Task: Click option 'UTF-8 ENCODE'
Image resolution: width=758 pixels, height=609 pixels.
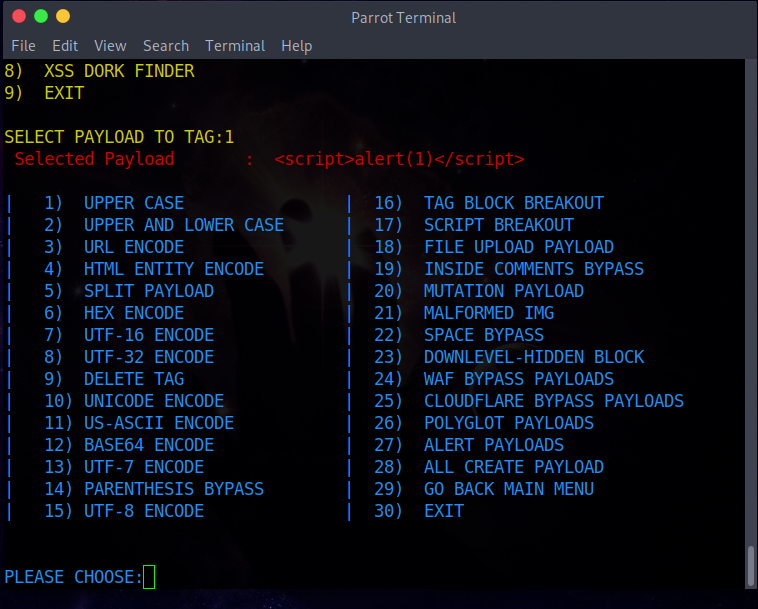Action: coord(144,511)
